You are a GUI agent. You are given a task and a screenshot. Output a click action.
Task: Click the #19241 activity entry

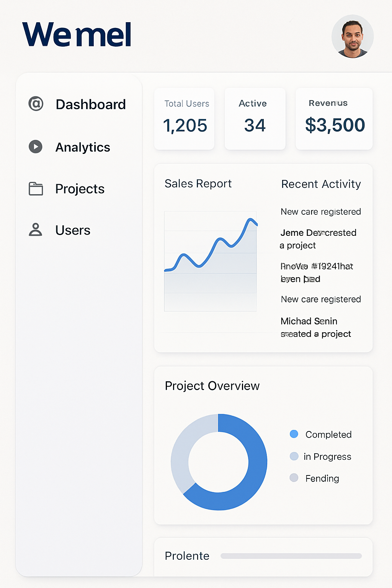[317, 273]
